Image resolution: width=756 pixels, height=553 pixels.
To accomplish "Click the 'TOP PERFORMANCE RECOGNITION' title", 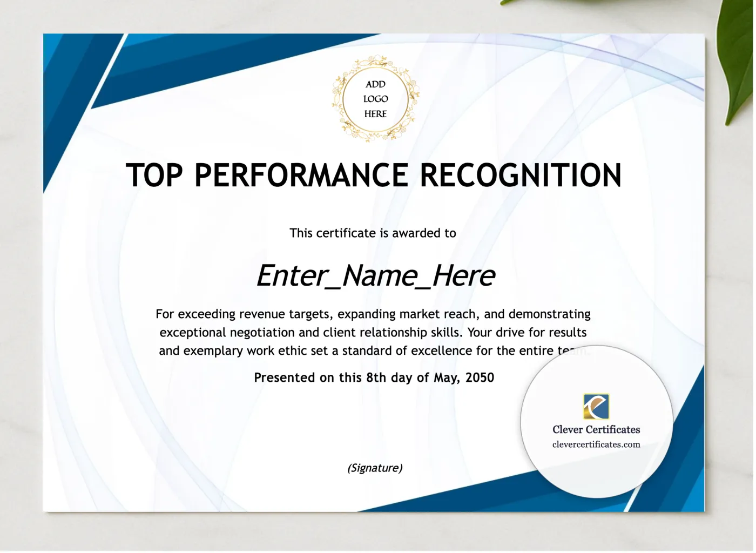I will (374, 175).
